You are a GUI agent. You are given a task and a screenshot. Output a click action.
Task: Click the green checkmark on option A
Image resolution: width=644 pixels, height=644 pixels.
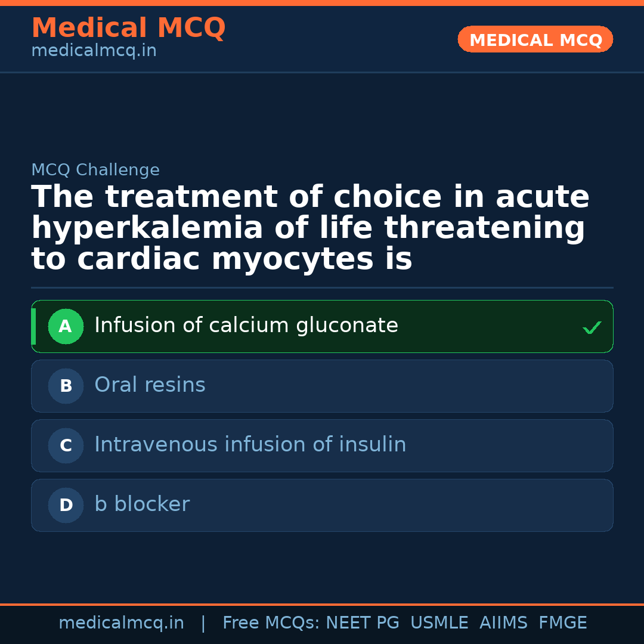[x=592, y=327]
